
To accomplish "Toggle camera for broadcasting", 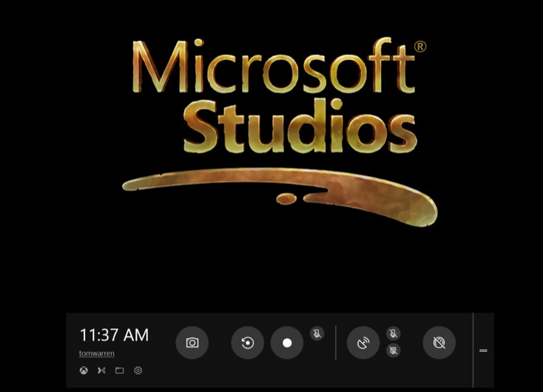I will click(394, 351).
